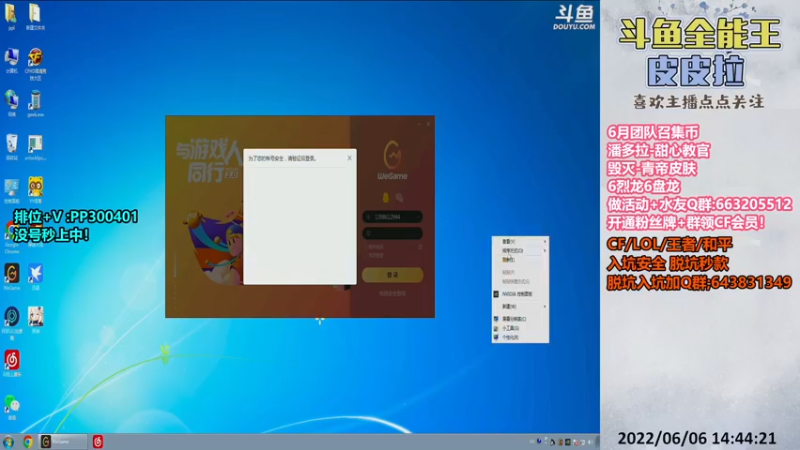
Task: Select the 微信 WeChat desktop icon
Action: (x=11, y=407)
